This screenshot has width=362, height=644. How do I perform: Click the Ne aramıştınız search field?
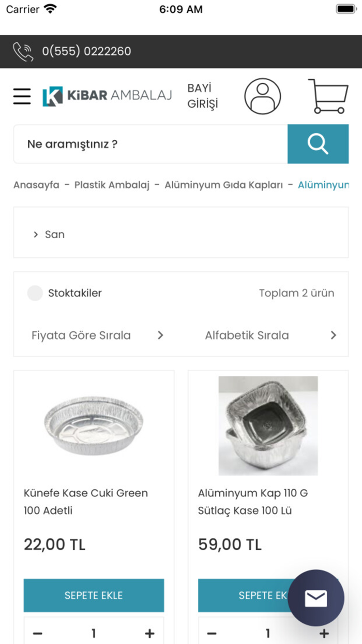point(145,144)
